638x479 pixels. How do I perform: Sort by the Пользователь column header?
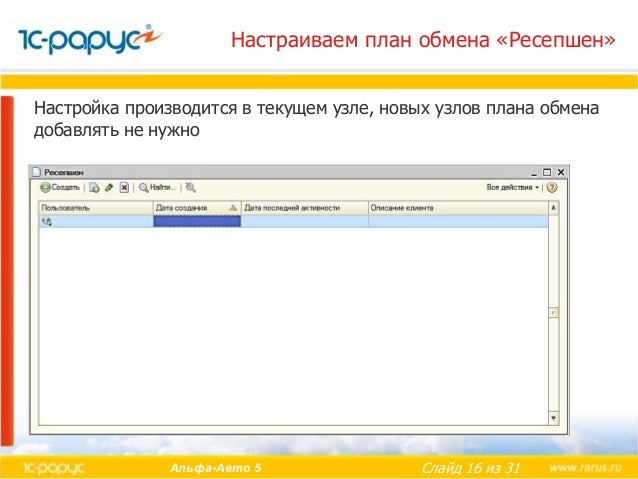[96, 208]
